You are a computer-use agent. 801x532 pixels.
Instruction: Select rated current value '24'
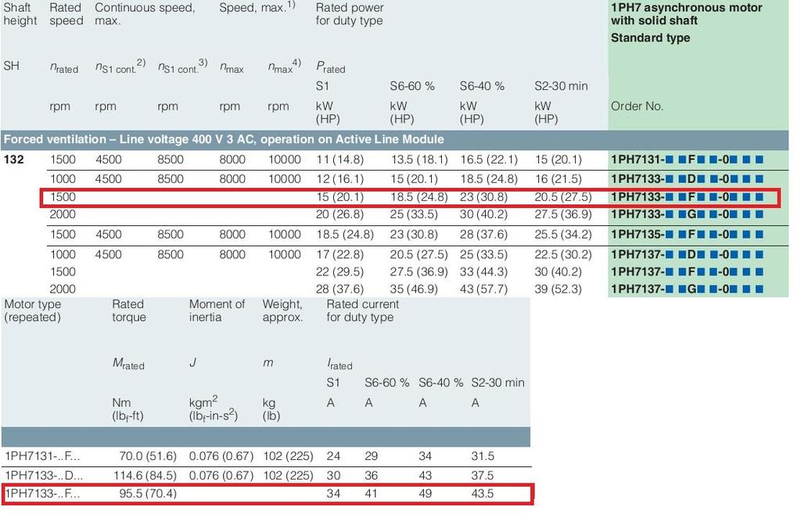[x=333, y=456]
